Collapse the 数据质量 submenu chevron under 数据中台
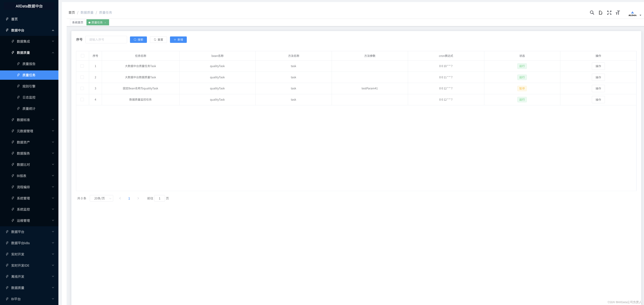The width and height of the screenshot is (644, 305). pyautogui.click(x=53, y=53)
